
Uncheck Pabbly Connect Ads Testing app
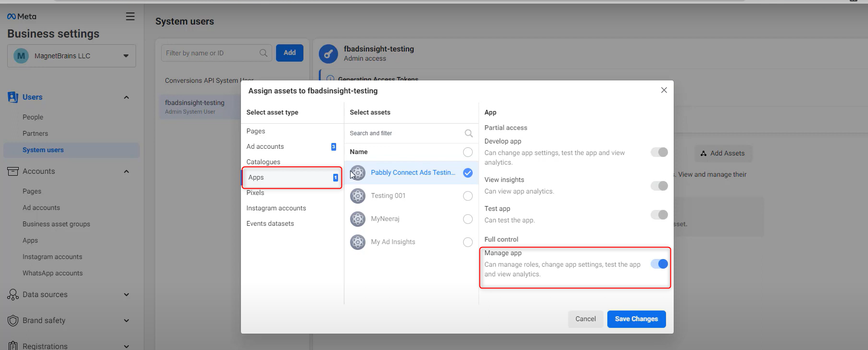click(468, 173)
